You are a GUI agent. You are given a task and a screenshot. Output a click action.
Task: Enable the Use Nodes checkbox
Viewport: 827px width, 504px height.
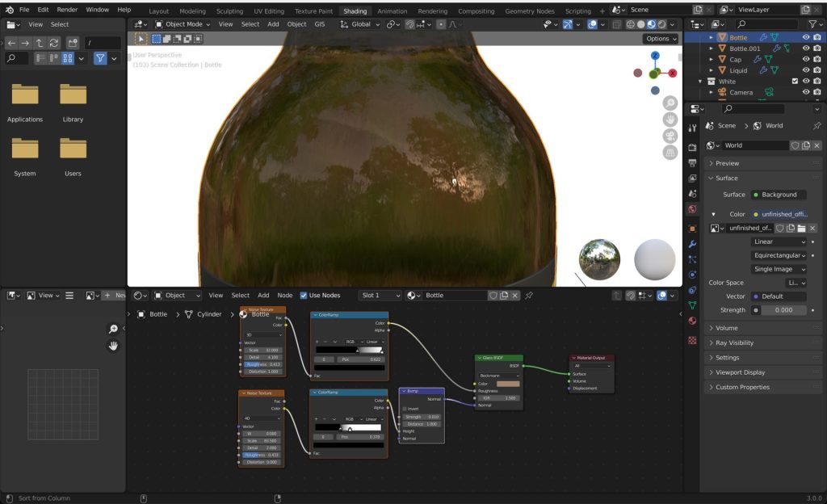point(304,296)
